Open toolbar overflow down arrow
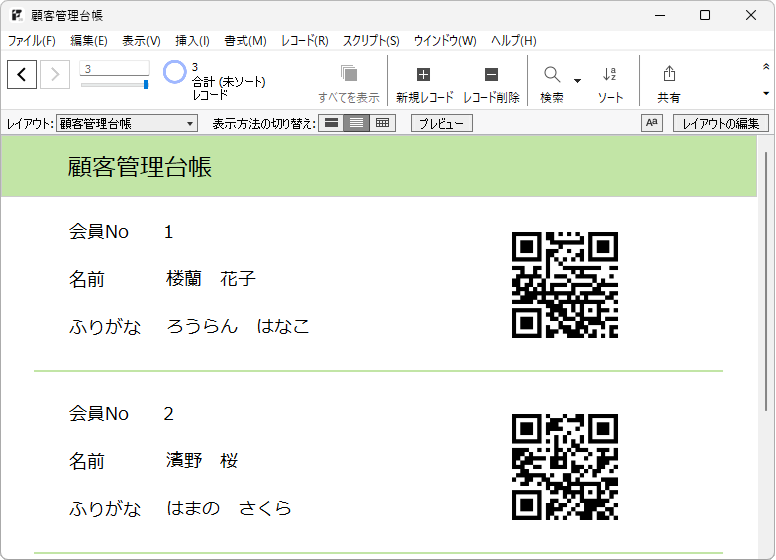The width and height of the screenshot is (776, 560). click(766, 93)
